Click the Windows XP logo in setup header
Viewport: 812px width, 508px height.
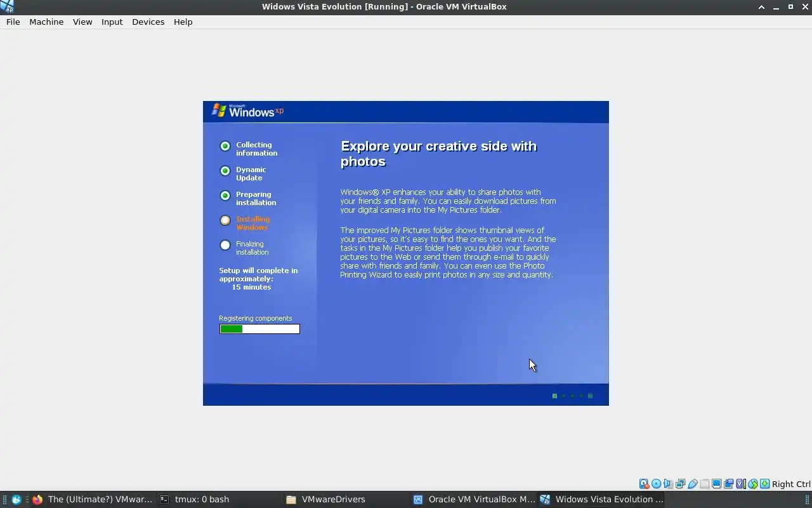tap(247, 111)
